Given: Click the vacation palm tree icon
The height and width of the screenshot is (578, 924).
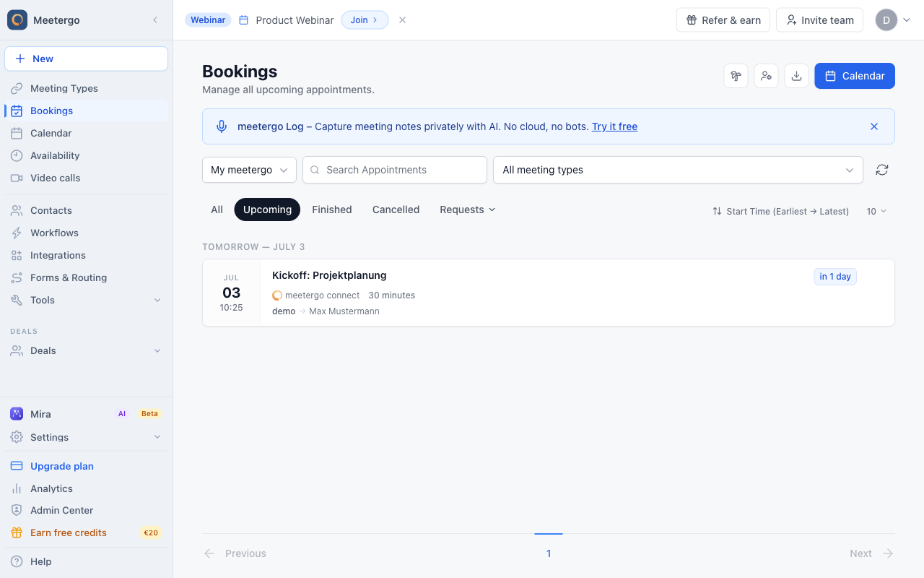Looking at the screenshot, I should tap(736, 76).
